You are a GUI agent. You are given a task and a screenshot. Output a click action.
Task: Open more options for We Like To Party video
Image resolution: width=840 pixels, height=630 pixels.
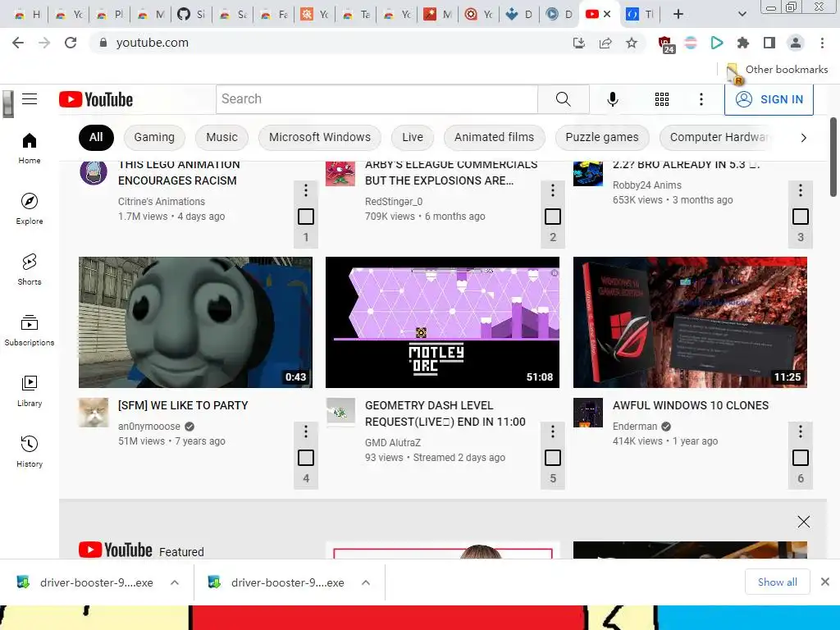click(306, 431)
